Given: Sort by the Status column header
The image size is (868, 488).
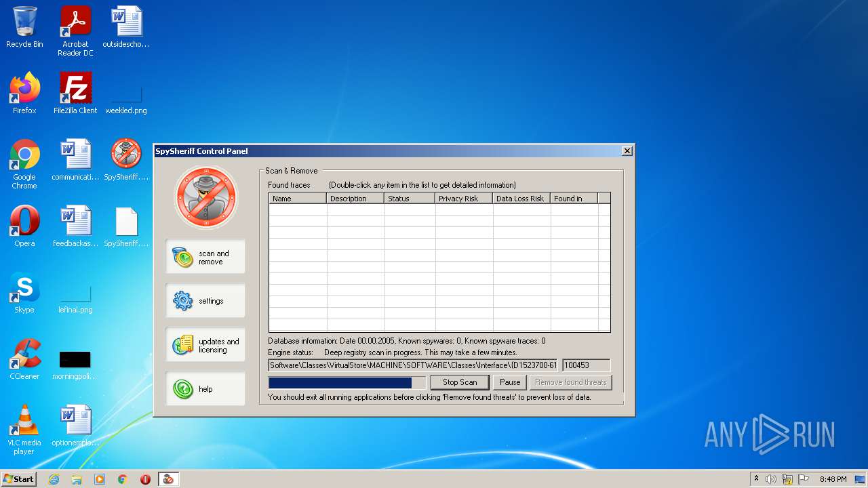Looking at the screenshot, I should tap(410, 199).
